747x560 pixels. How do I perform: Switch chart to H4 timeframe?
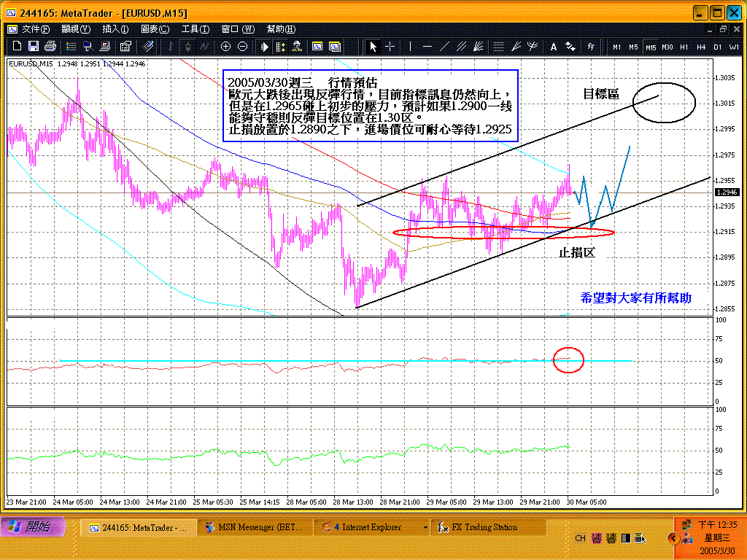click(701, 47)
